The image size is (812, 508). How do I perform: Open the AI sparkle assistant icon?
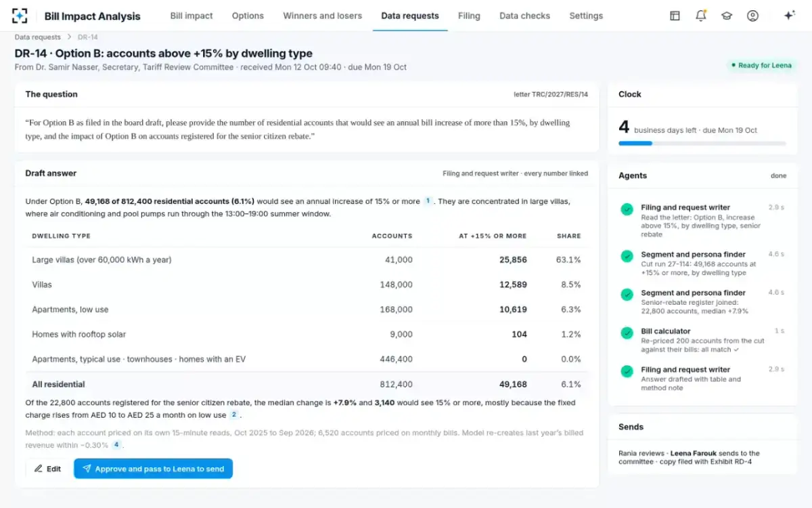(x=789, y=16)
